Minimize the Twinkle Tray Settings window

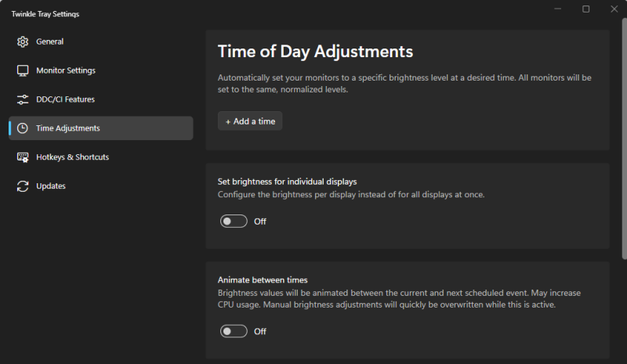pyautogui.click(x=558, y=9)
